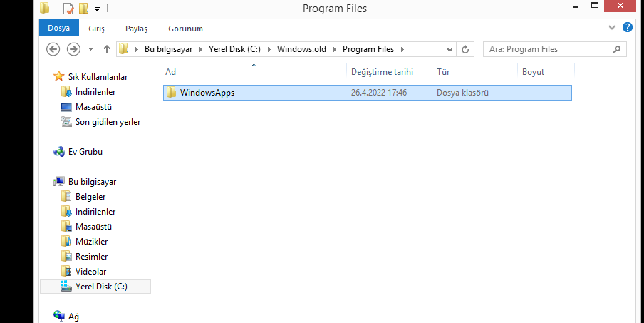Open Müzikler in the navigation pane
This screenshot has height=323, width=644.
pyautogui.click(x=92, y=242)
